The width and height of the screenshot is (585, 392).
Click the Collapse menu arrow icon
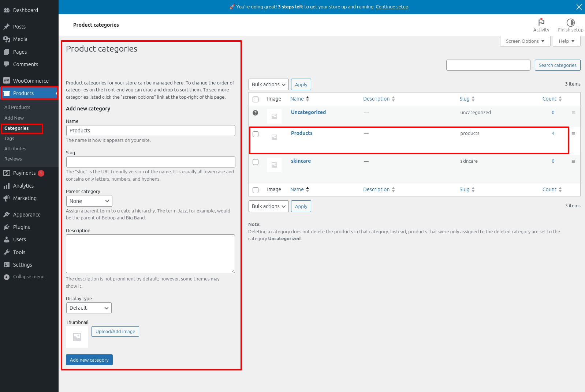(x=7, y=277)
